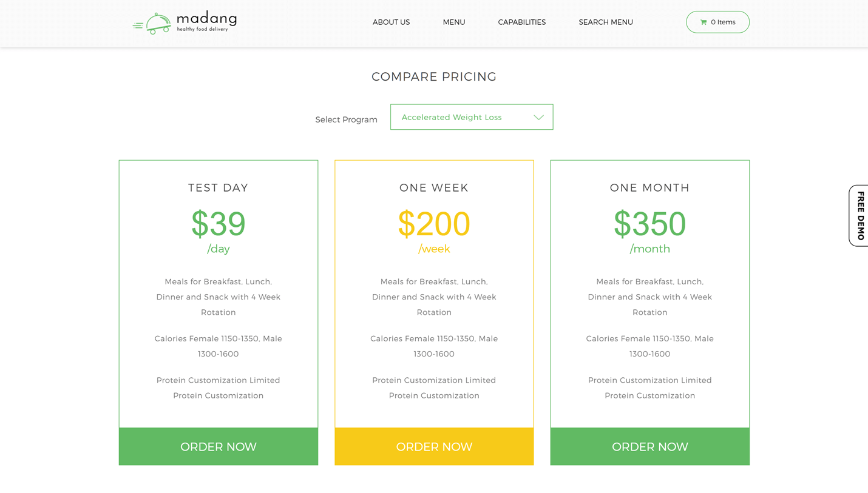Open the Free Demo side tab
The image size is (868, 493).
[x=860, y=216]
